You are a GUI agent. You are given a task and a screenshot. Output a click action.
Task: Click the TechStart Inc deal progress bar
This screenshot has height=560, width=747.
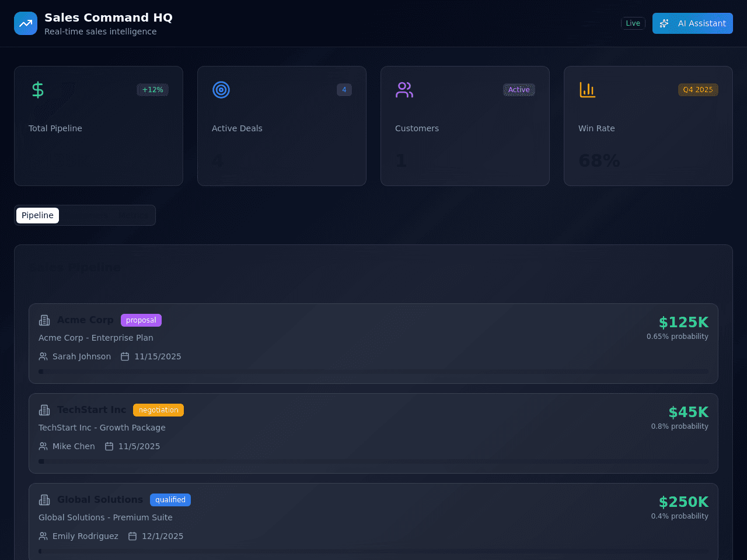pyautogui.click(x=373, y=461)
